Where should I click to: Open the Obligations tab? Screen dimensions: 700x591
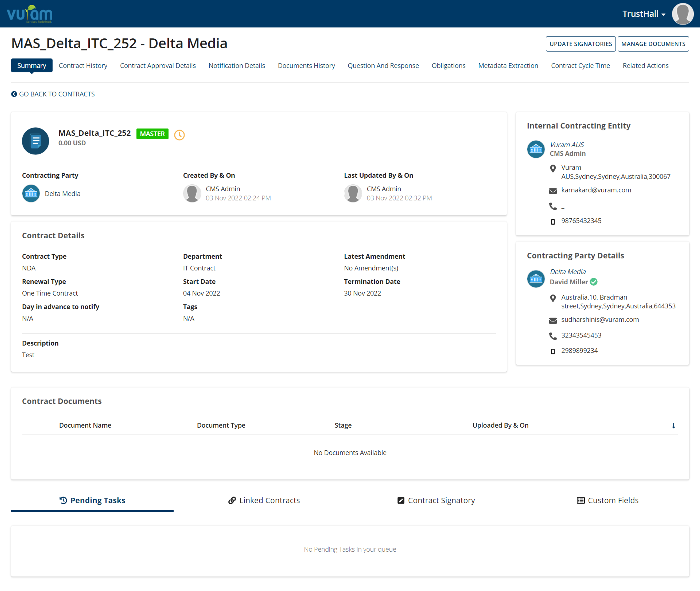coord(449,65)
